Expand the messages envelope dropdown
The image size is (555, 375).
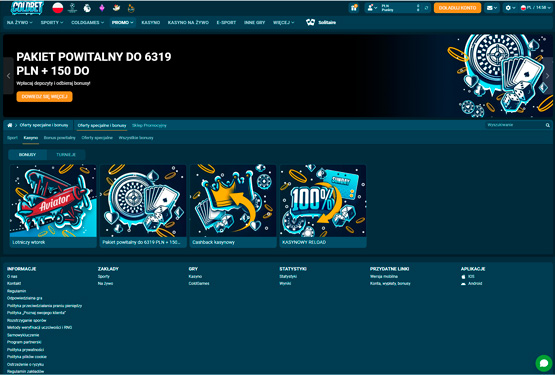492,8
